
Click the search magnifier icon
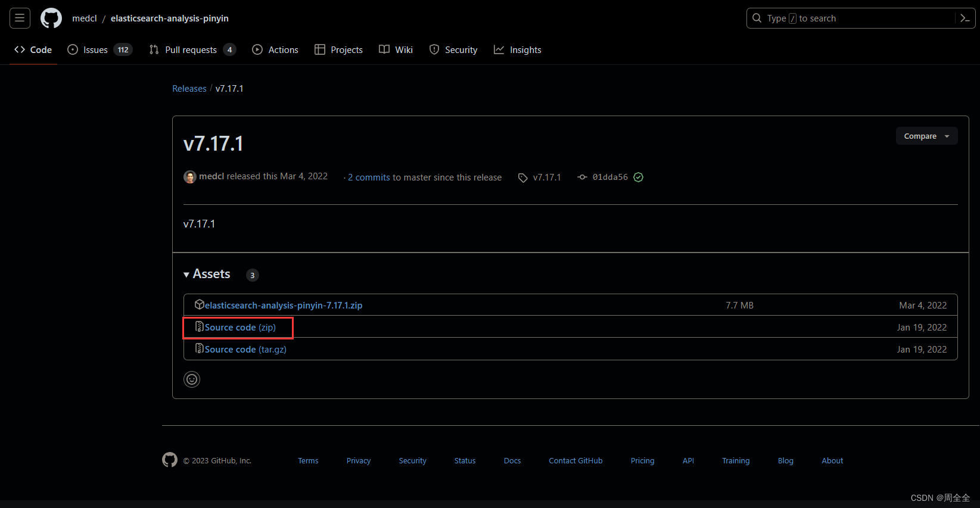pyautogui.click(x=757, y=18)
